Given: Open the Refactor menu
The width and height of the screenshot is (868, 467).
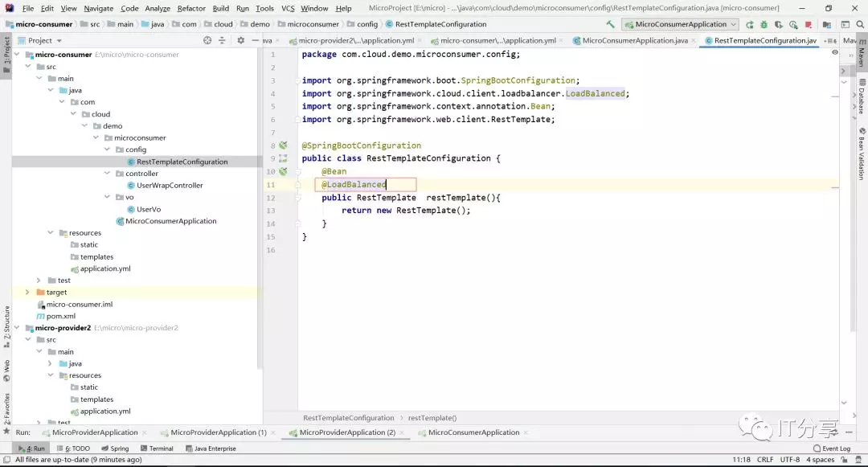Looking at the screenshot, I should (191, 8).
